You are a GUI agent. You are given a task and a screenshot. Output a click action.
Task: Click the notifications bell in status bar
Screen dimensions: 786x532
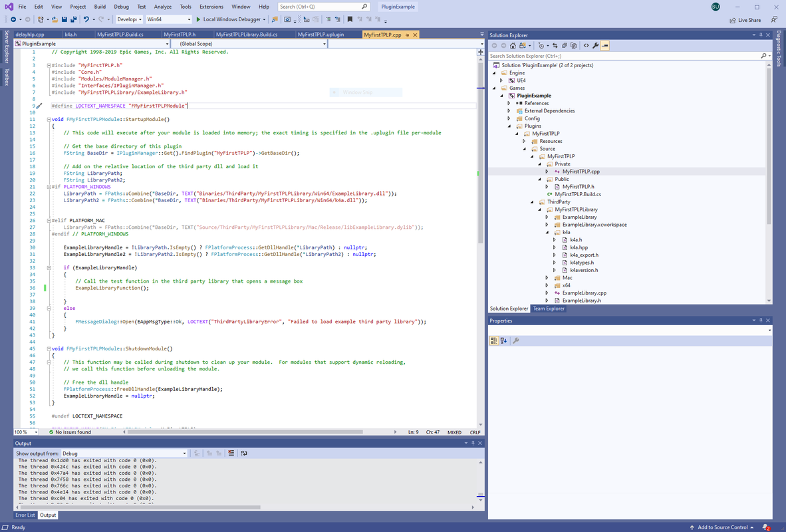766,527
